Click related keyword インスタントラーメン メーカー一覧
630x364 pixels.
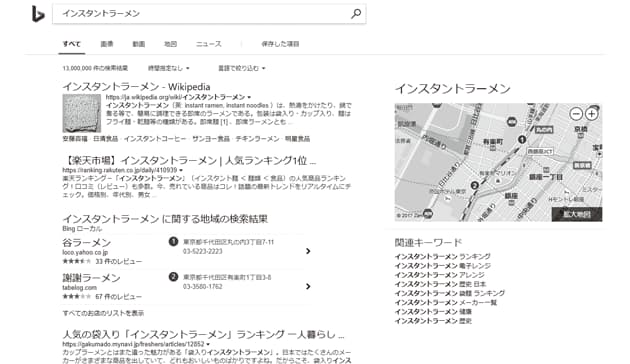[x=446, y=303]
